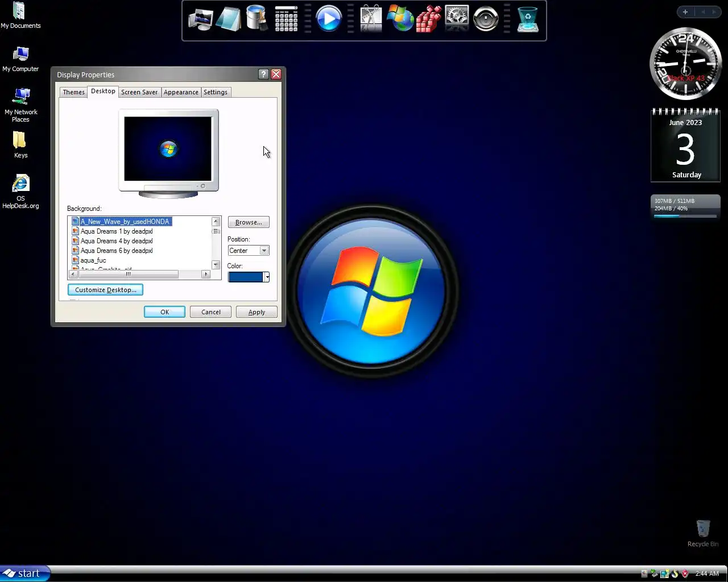This screenshot has width=728, height=582.
Task: Click the June 2023 calendar gadget
Action: pos(685,145)
